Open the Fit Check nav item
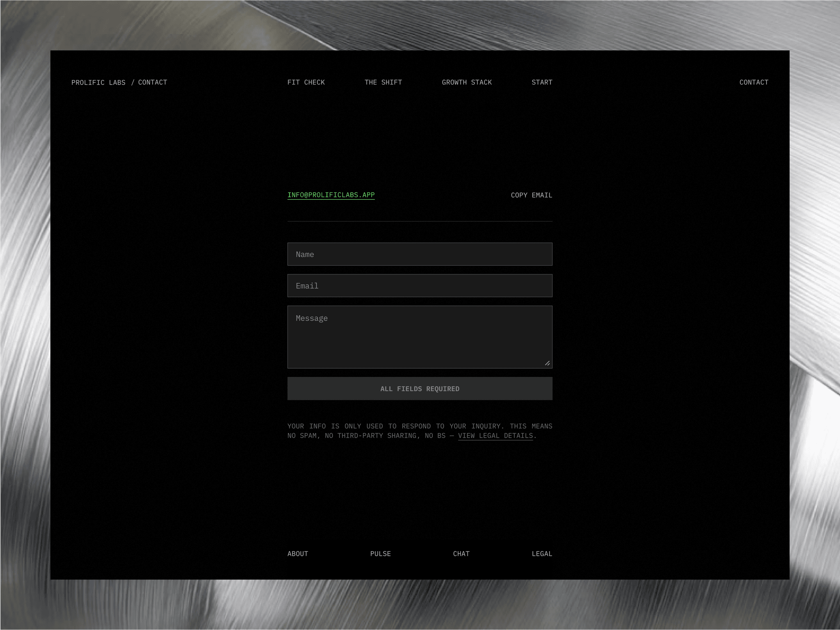The image size is (840, 630). click(x=306, y=82)
